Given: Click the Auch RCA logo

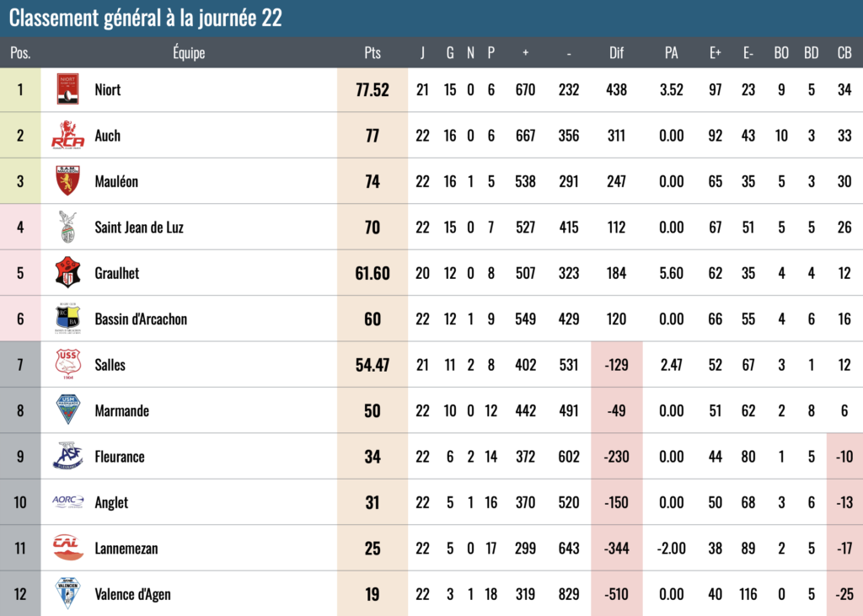Looking at the screenshot, I should click(67, 135).
